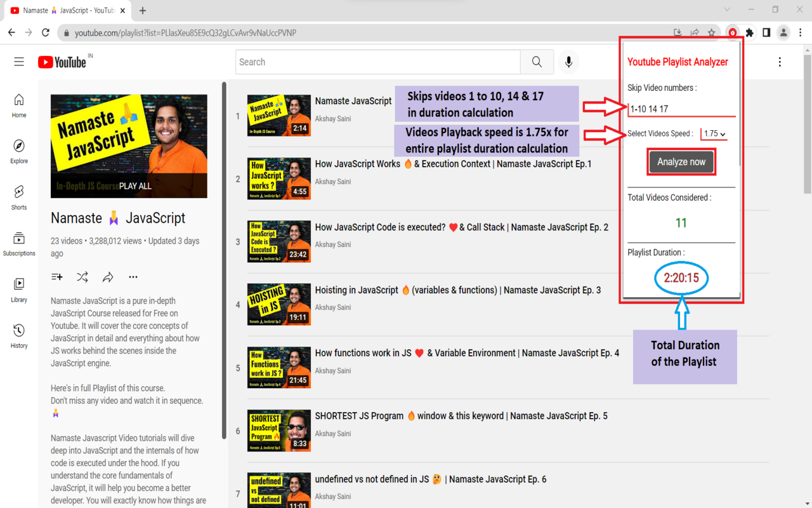Viewport: 812px width, 508px height.
Task: Open the tab search chevron
Action: (727, 10)
